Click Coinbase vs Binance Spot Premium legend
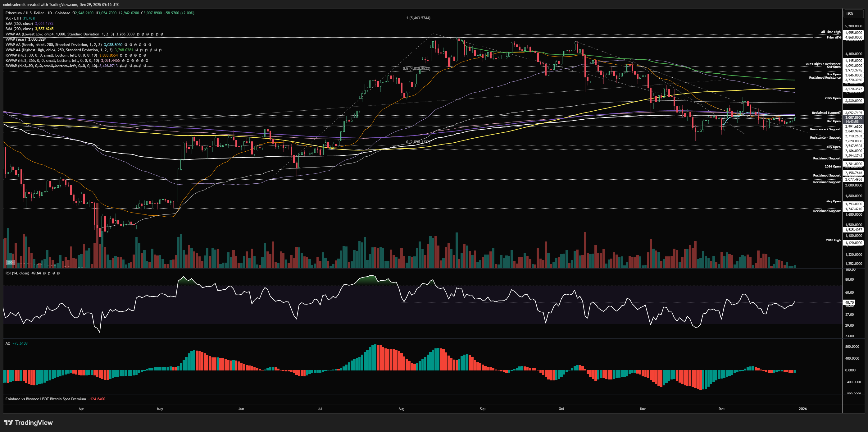The image size is (868, 432). coord(45,399)
